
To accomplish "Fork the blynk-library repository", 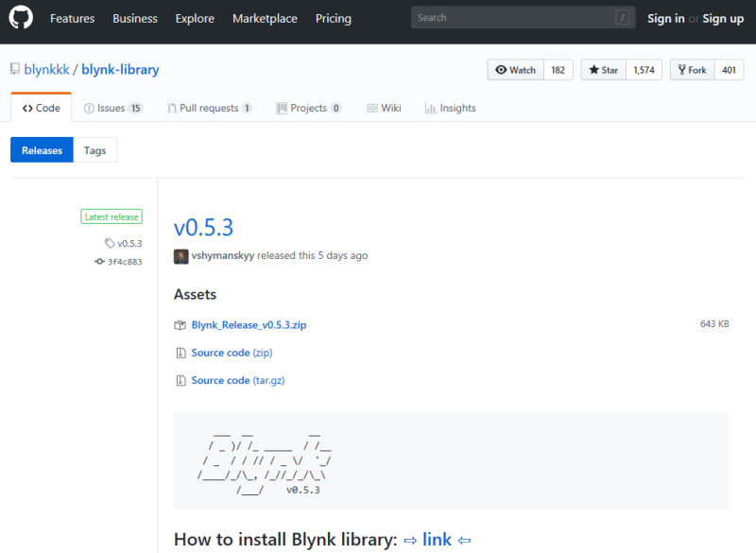I will tap(690, 70).
